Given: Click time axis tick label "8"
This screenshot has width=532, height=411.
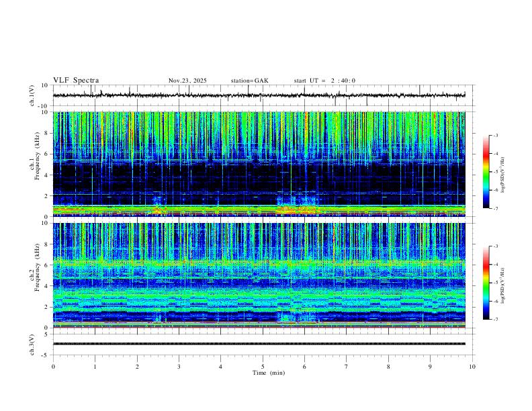Looking at the screenshot, I should coord(388,367).
